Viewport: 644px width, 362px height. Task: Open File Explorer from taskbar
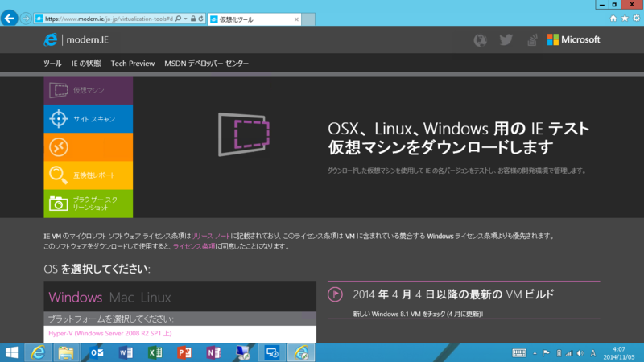tap(66, 352)
